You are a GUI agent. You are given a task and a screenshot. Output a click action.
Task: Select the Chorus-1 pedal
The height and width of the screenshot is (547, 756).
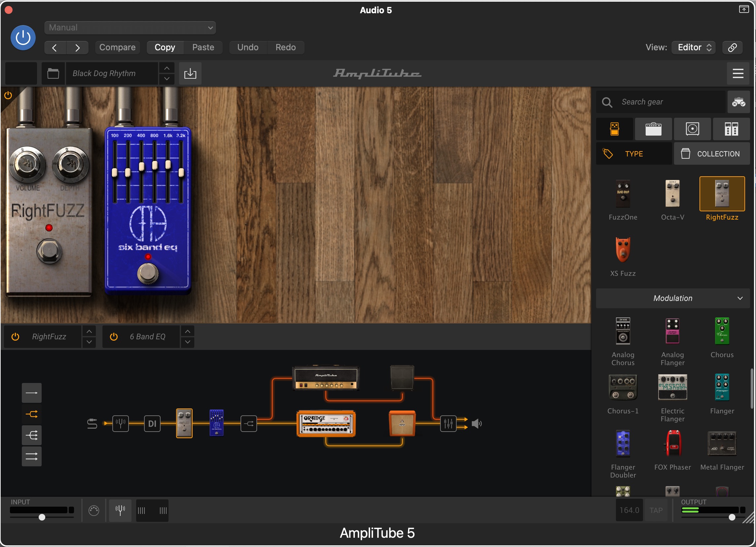tap(623, 387)
